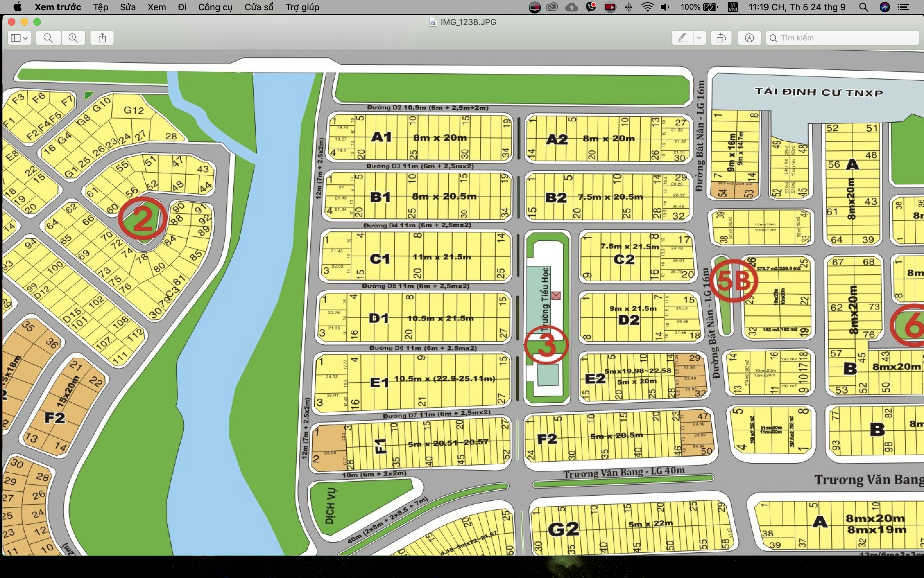The height and width of the screenshot is (578, 924).
Task: Click block label C1 on the map
Action: tap(380, 259)
